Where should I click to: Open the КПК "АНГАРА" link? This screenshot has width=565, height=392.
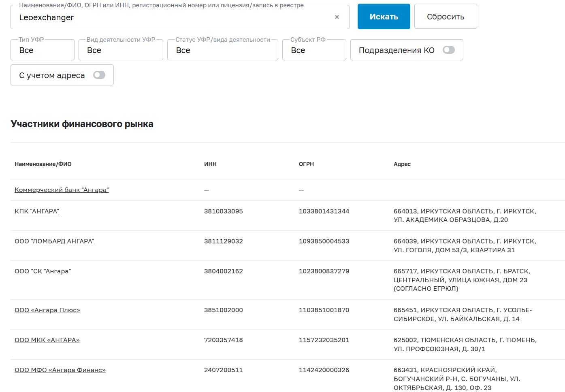[x=37, y=211]
